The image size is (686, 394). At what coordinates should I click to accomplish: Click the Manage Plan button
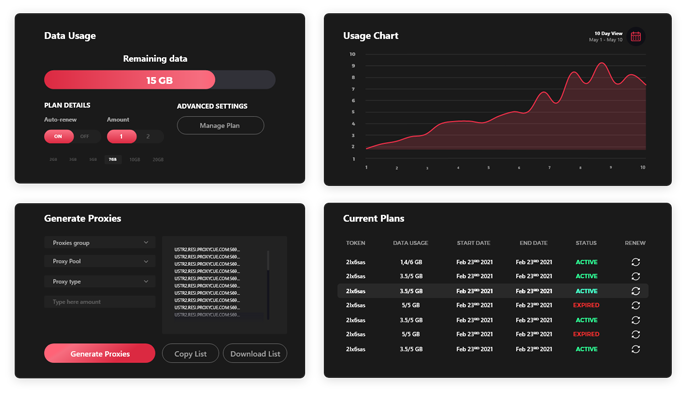click(220, 126)
